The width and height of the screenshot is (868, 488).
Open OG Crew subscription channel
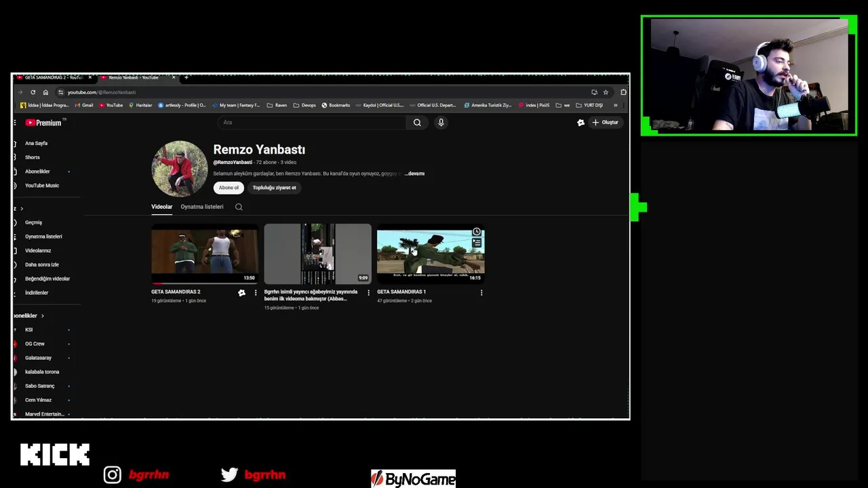point(35,344)
